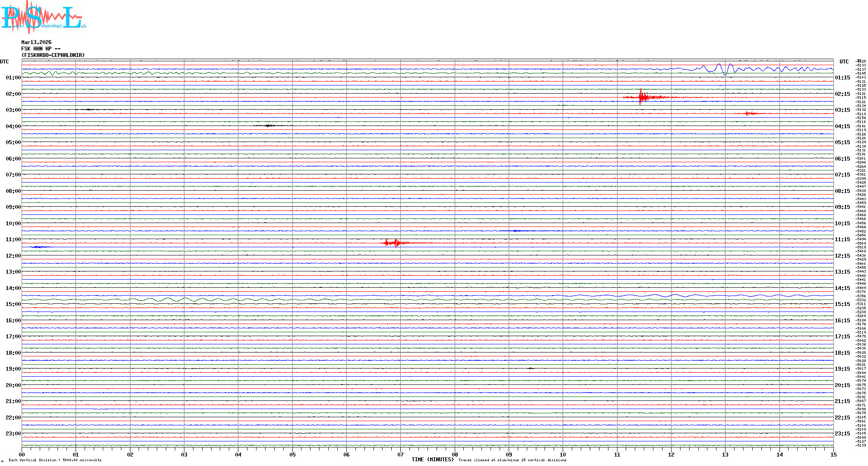The height and width of the screenshot is (466, 868).
Task: Click the vertical division microvolts scale note
Action: coord(55,460)
